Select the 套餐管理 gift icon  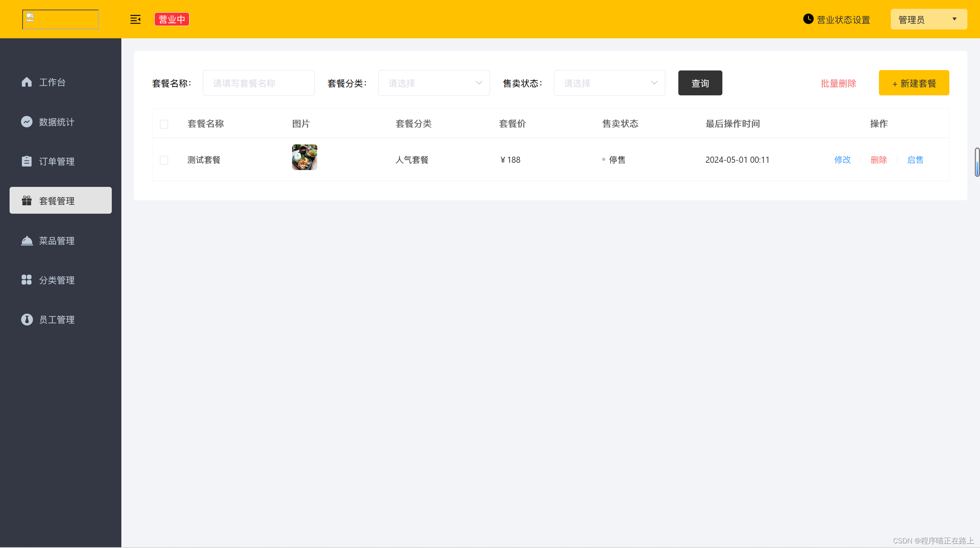(26, 200)
